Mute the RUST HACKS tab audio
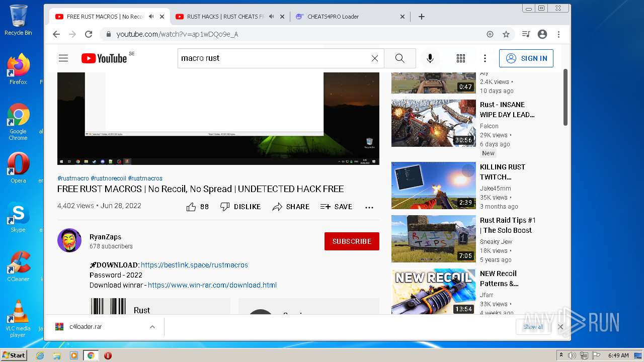Image resolution: width=644 pixels, height=362 pixels. click(271, 17)
